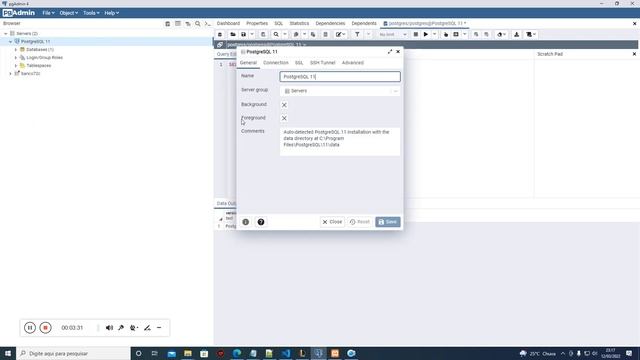Viewport: 640px width, 360px height.
Task: Click the Save button in dialog
Action: [x=388, y=222]
